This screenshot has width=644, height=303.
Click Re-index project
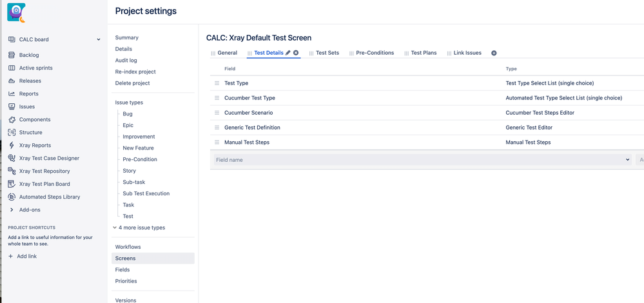point(135,72)
